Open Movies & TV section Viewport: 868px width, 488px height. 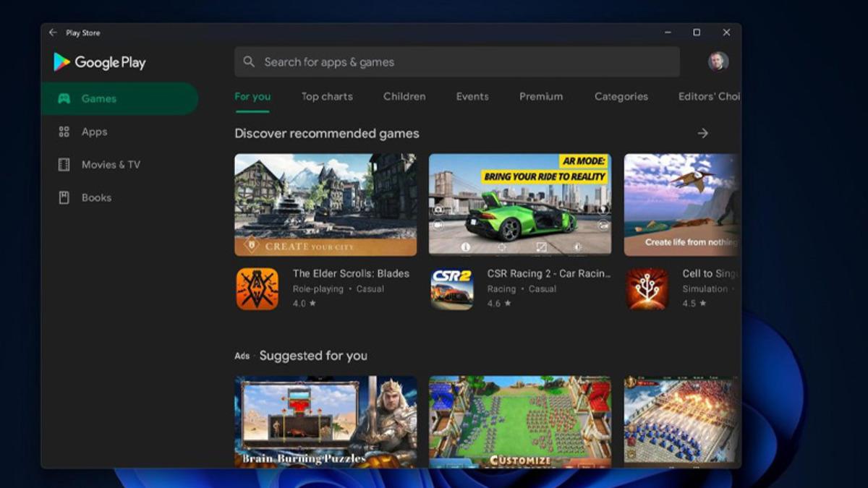point(110,165)
